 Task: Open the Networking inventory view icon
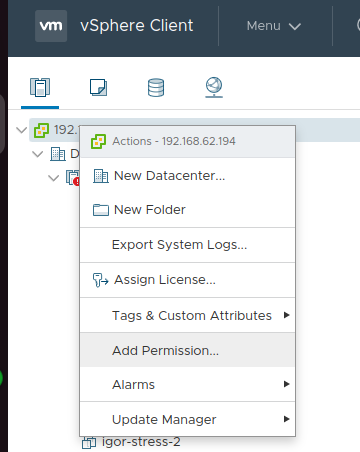[214, 87]
